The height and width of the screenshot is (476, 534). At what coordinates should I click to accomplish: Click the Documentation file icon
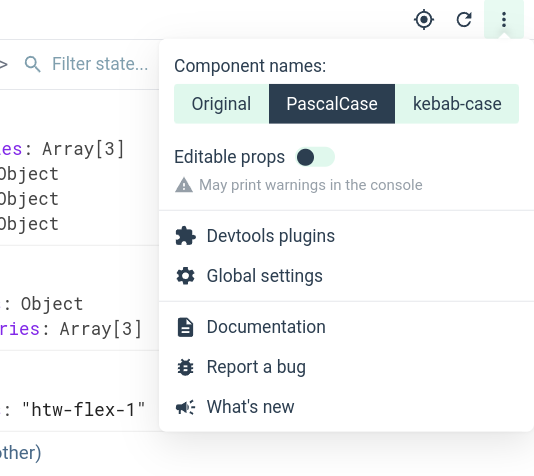(x=185, y=328)
